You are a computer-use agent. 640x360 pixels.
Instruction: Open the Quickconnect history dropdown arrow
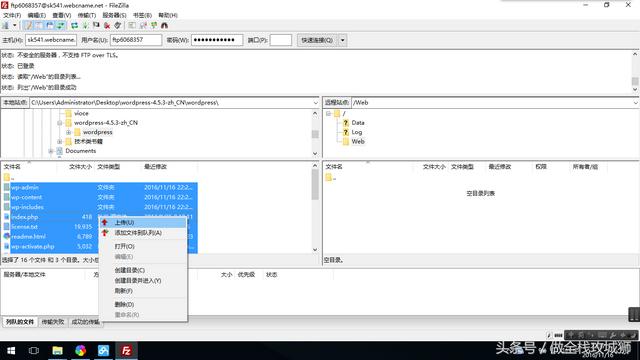342,40
